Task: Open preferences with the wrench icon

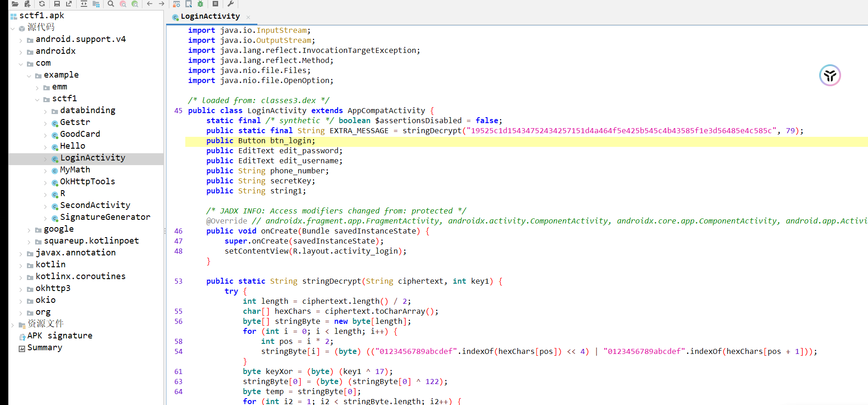Action: click(x=230, y=4)
